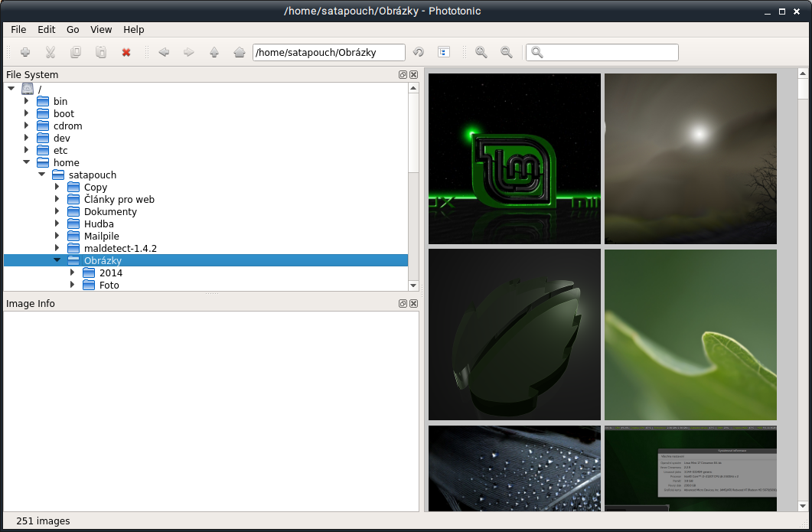812x532 pixels.
Task: Select the water droplets feather thumbnail
Action: click(x=515, y=468)
